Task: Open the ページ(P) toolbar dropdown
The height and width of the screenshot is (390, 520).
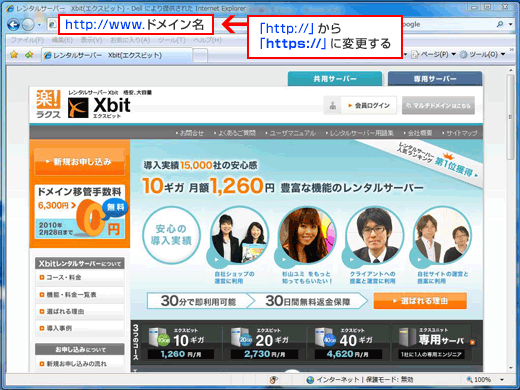Action: (433, 54)
